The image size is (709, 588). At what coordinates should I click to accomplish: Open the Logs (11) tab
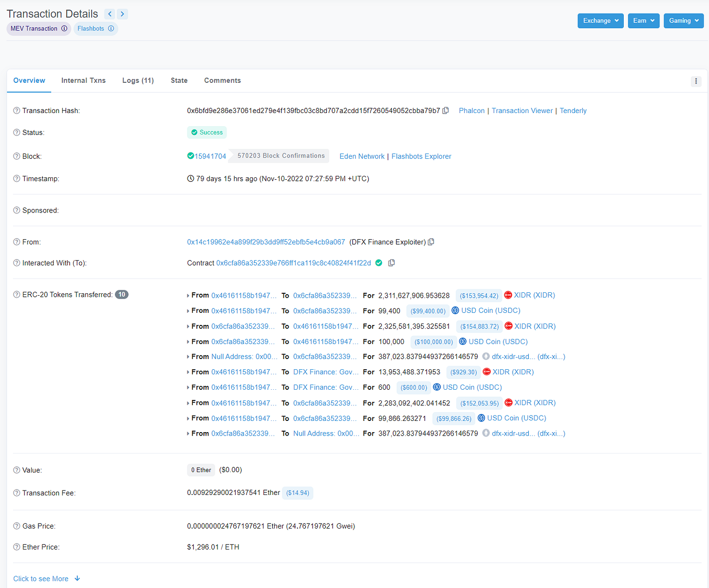click(x=138, y=80)
